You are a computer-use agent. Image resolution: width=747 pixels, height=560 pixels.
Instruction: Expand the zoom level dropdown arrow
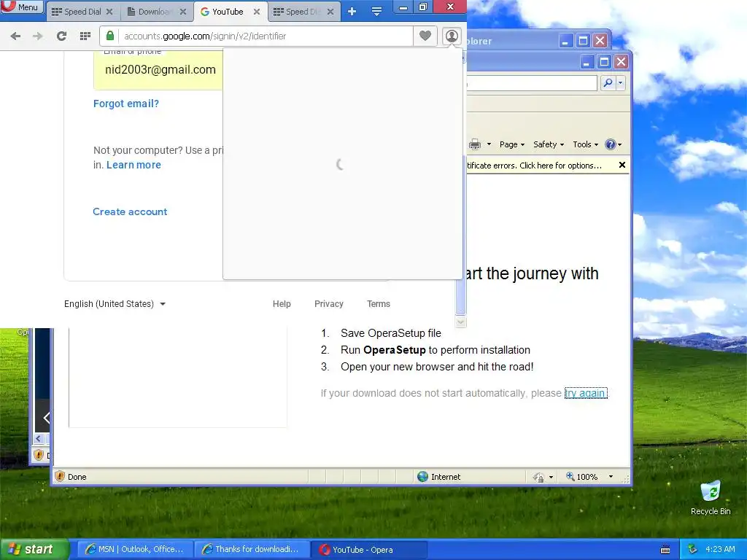611,477
